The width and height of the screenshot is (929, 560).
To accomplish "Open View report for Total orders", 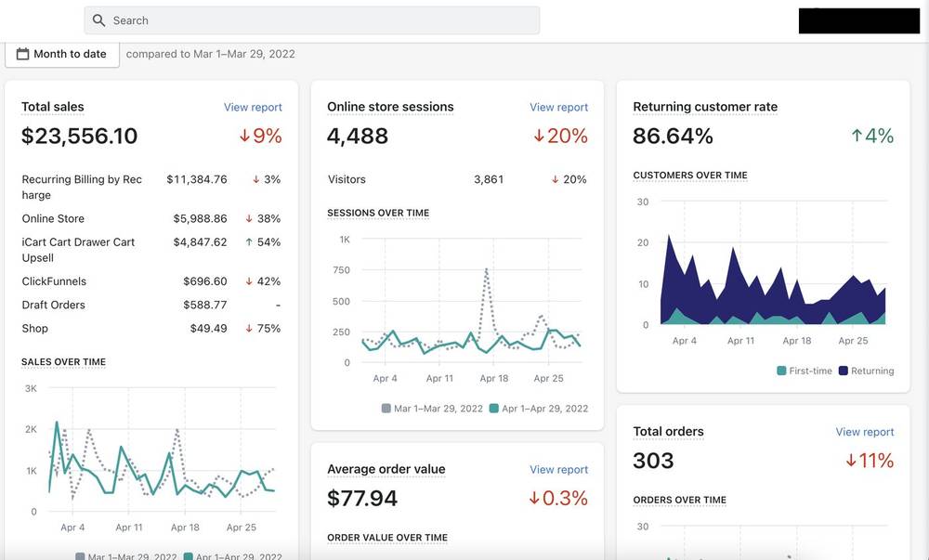I will (864, 432).
